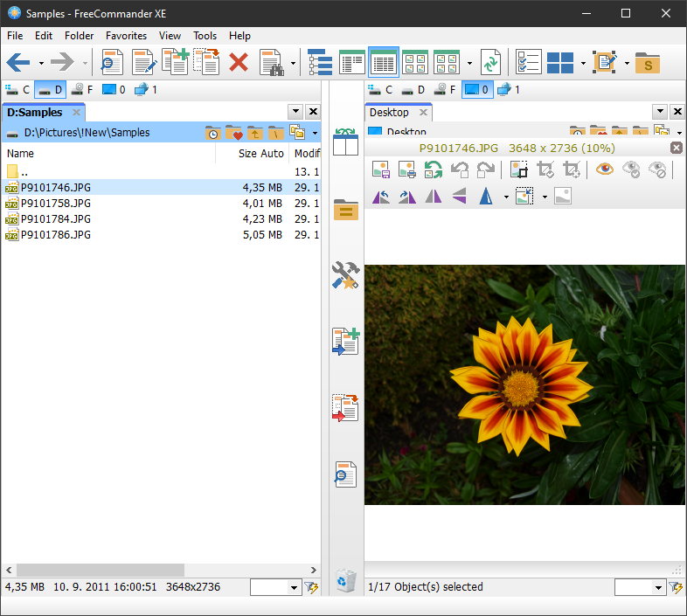Switch left panel to drive C
This screenshot has width=687, height=616.
pos(17,89)
